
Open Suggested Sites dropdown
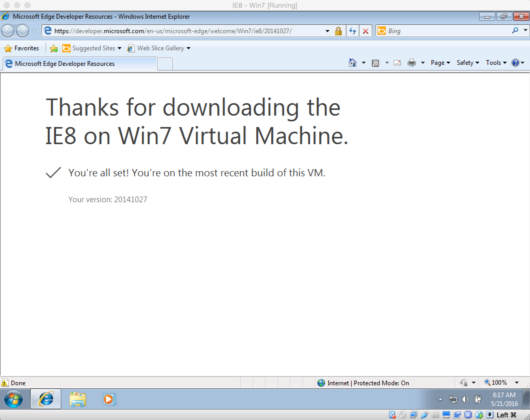(92, 48)
